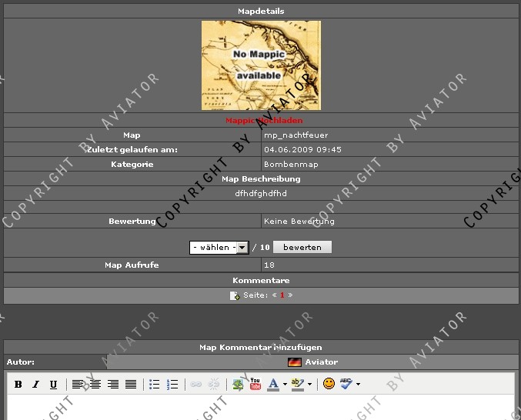
Task: Expand the text highlight color dropdown
Action: tap(309, 385)
